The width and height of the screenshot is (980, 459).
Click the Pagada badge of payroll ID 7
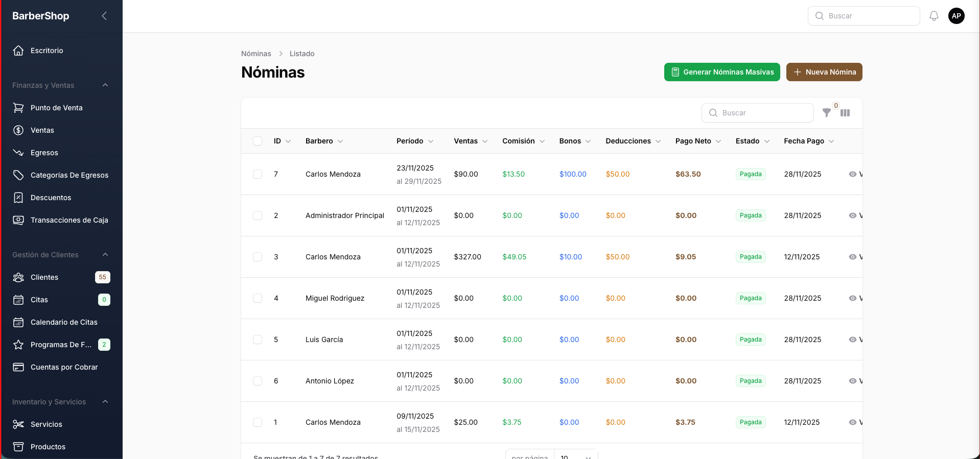coord(751,174)
